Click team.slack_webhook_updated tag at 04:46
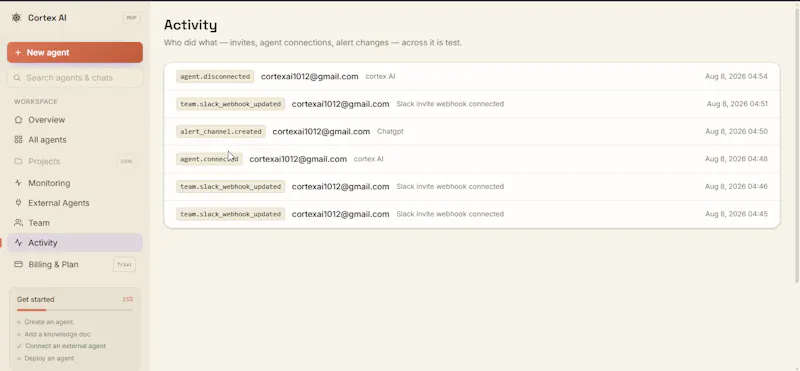800x371 pixels. tap(231, 187)
